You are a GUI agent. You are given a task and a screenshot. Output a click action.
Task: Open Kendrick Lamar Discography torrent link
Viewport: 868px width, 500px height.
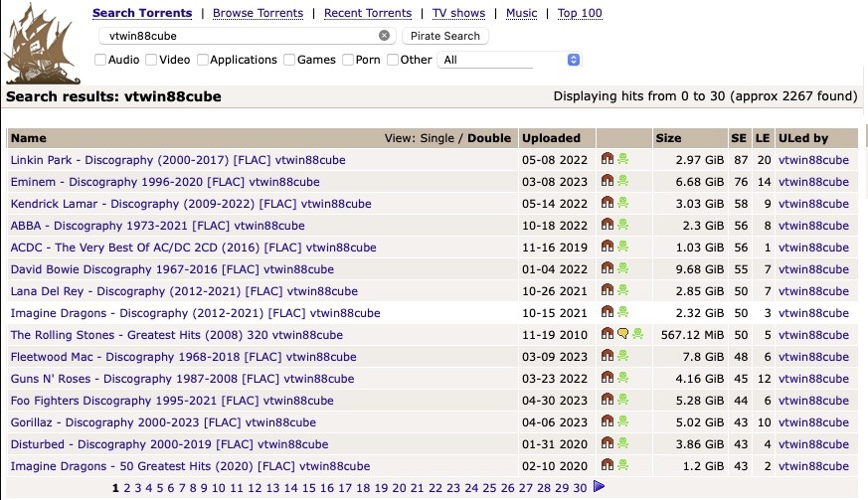pyautogui.click(x=191, y=204)
